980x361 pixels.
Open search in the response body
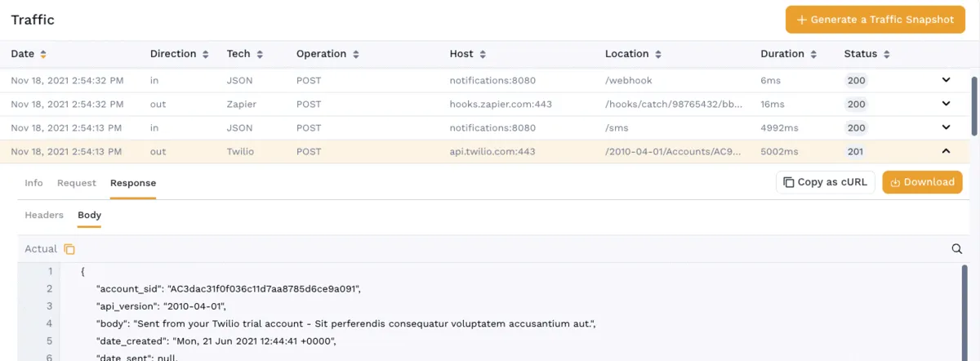pyautogui.click(x=956, y=249)
